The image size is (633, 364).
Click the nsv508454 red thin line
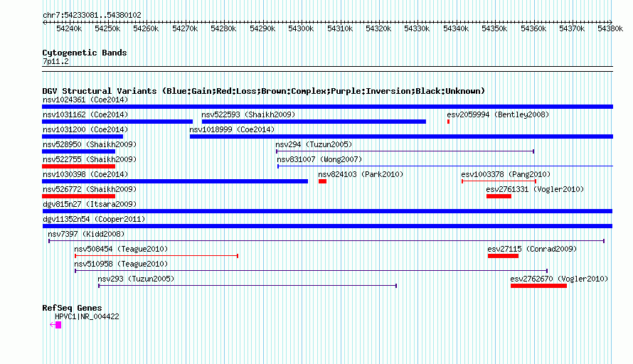coord(156,256)
